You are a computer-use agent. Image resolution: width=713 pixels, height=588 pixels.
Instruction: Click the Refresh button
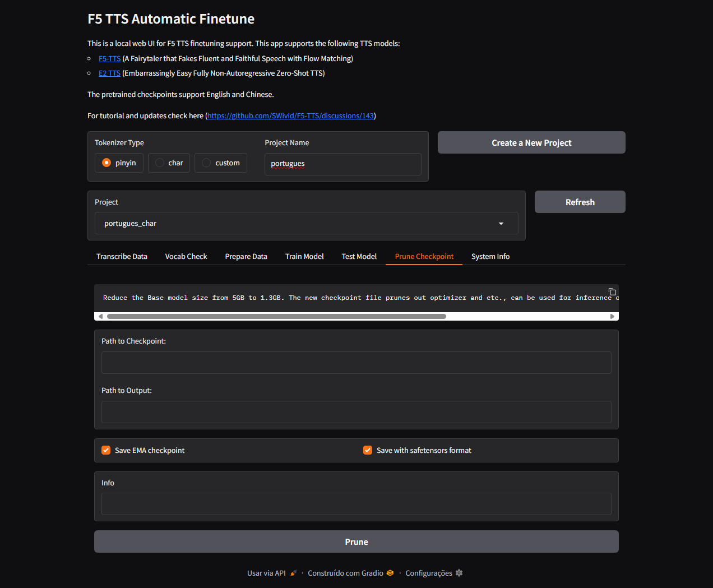point(580,202)
